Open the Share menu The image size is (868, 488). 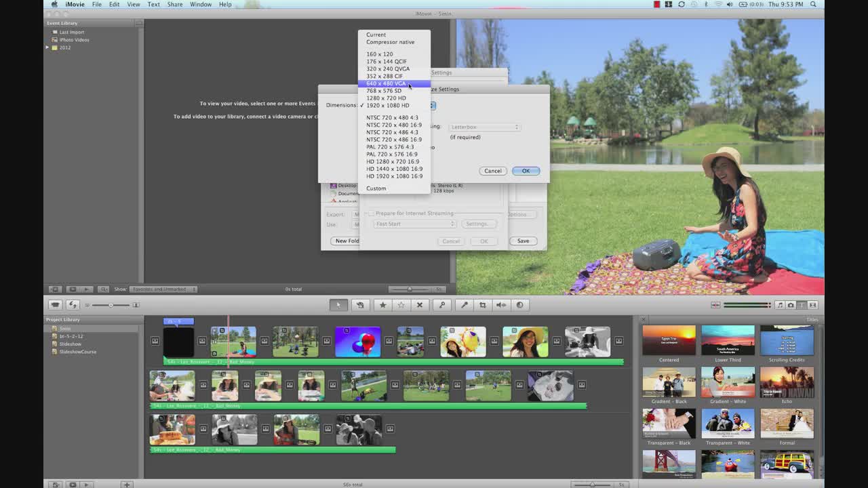click(x=175, y=4)
